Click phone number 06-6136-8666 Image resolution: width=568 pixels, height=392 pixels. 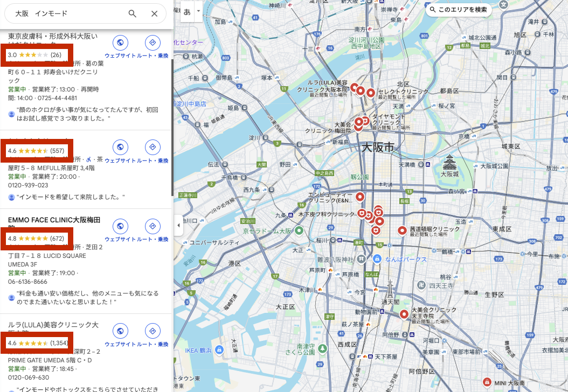click(27, 282)
